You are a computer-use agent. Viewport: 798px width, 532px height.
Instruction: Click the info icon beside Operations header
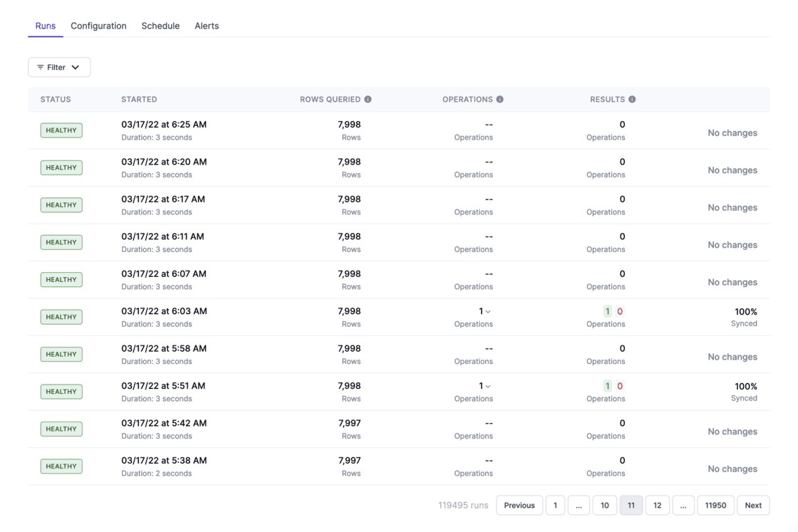pos(499,100)
